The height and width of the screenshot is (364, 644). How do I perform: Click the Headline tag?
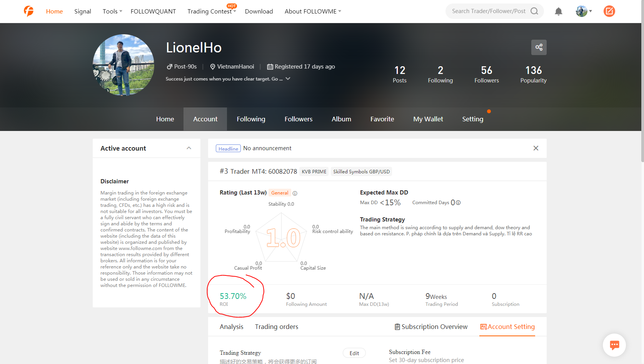pos(228,149)
